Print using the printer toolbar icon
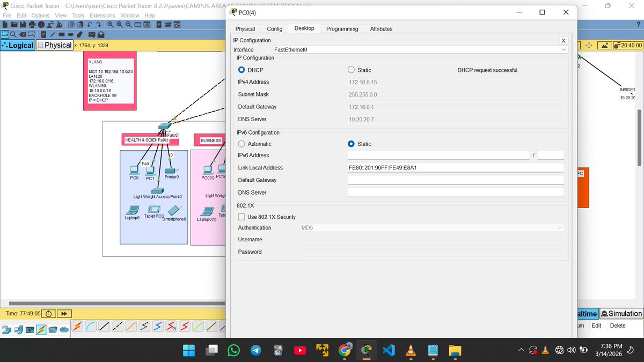644x362 pixels. (x=32, y=25)
